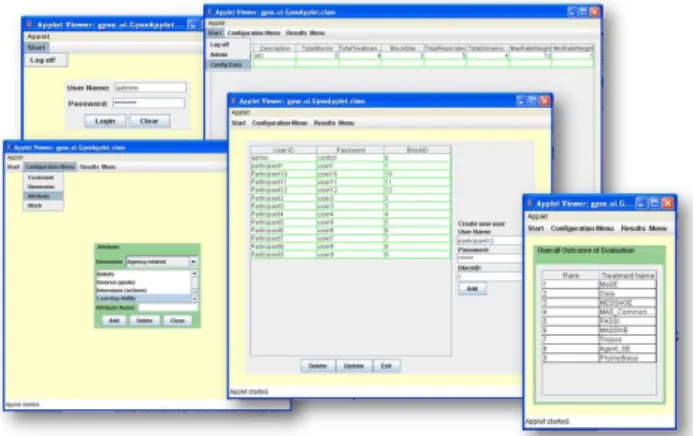Screen dimensions: 693x436
Task: Click Delete button in Attribute panel
Action: point(145,321)
